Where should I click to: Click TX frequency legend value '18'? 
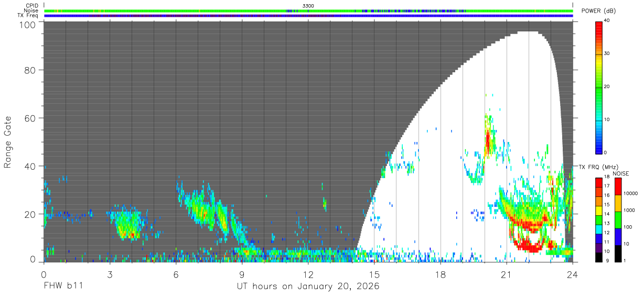pos(607,177)
